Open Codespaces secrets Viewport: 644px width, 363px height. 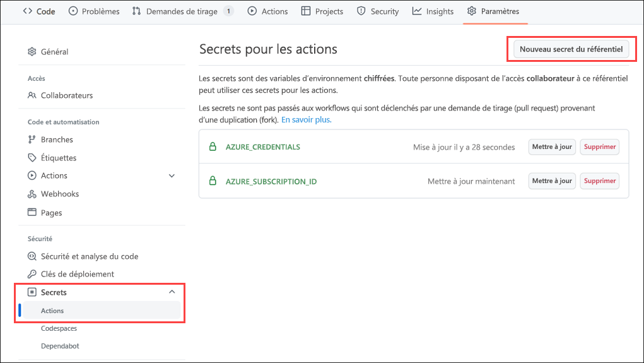point(59,328)
